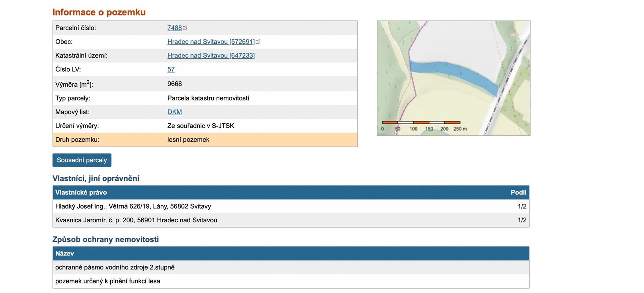Click external link icon beside parcel 7488
The height and width of the screenshot is (293, 644).
click(185, 28)
